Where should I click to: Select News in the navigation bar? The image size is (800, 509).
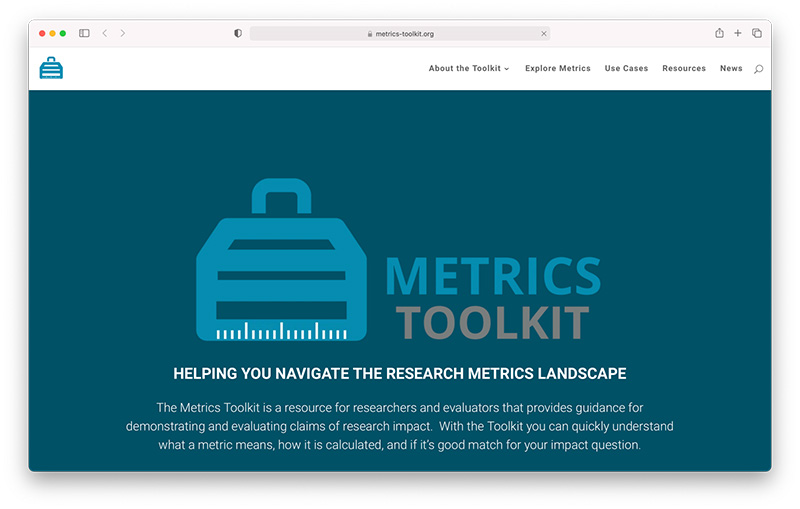(731, 69)
